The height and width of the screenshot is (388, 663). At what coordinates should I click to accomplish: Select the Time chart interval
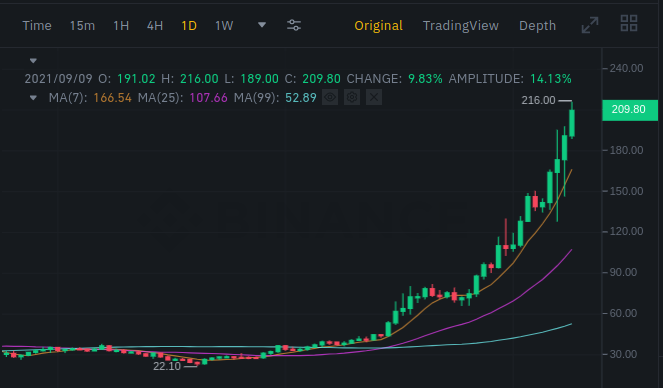click(37, 26)
